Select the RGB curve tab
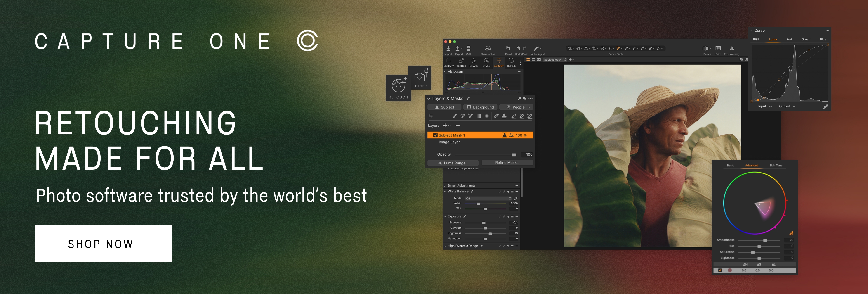Screen dimensions: 868x294 click(x=756, y=39)
